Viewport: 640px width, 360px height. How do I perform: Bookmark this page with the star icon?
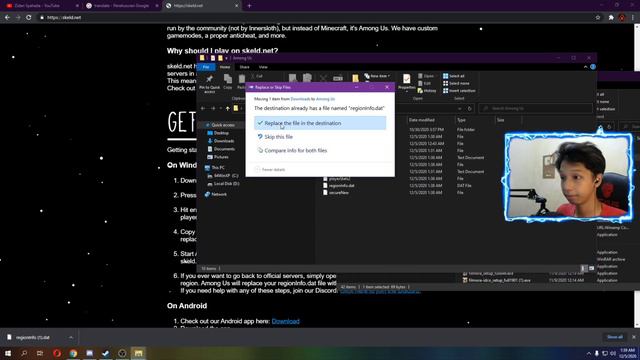point(598,18)
